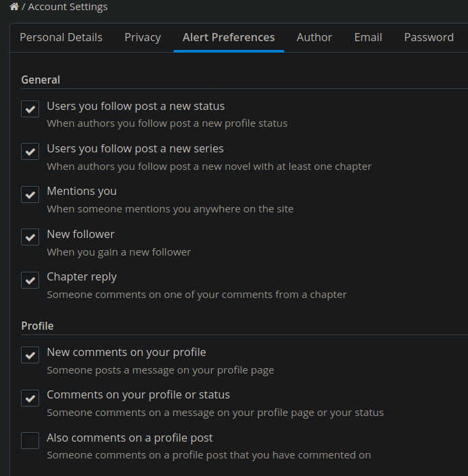Switch to the Password tab

coord(429,37)
